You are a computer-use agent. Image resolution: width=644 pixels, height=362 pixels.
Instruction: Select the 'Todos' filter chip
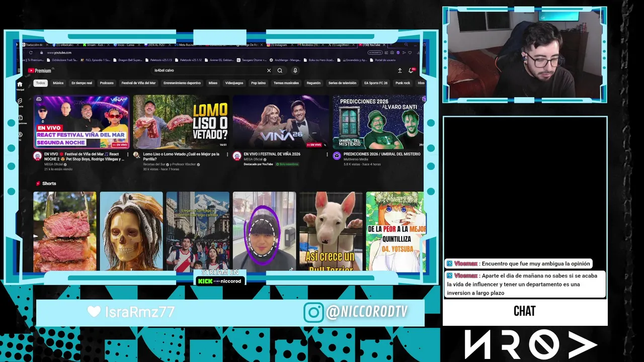40,83
